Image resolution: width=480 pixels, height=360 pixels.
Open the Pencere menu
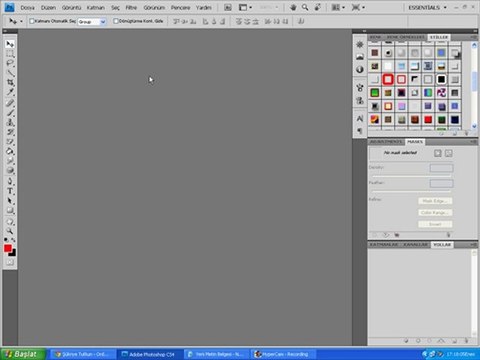[181, 7]
